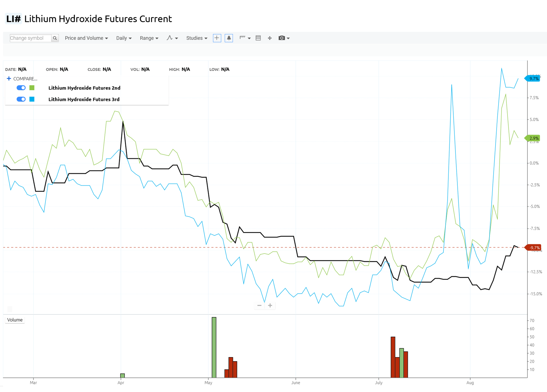Click the symbol search magnifier icon
This screenshot has width=547, height=392.
[x=55, y=38]
